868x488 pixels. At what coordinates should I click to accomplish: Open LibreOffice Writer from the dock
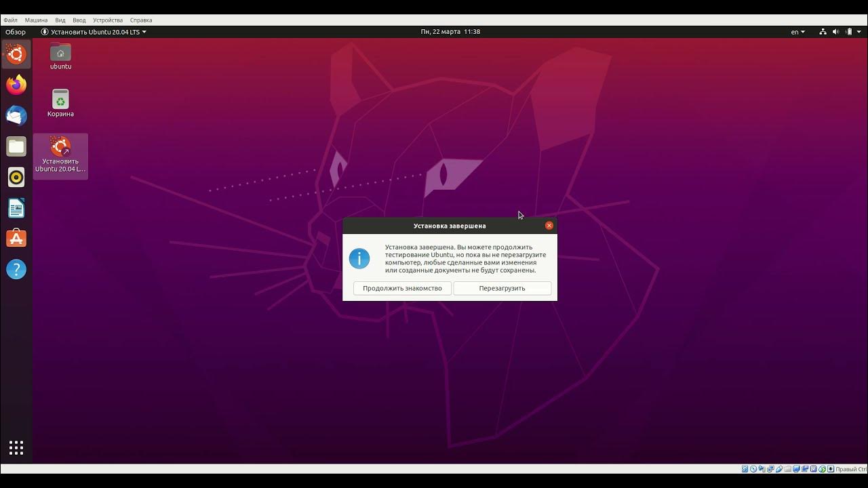click(x=16, y=208)
